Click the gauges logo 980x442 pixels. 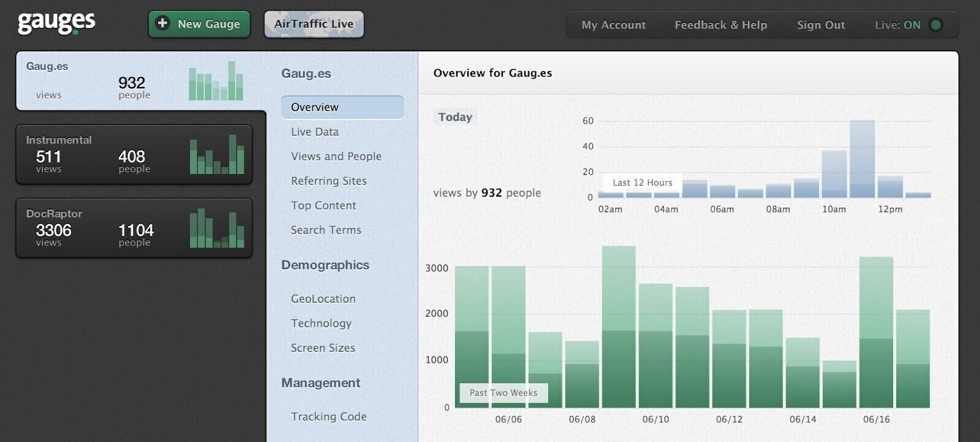pyautogui.click(x=56, y=23)
